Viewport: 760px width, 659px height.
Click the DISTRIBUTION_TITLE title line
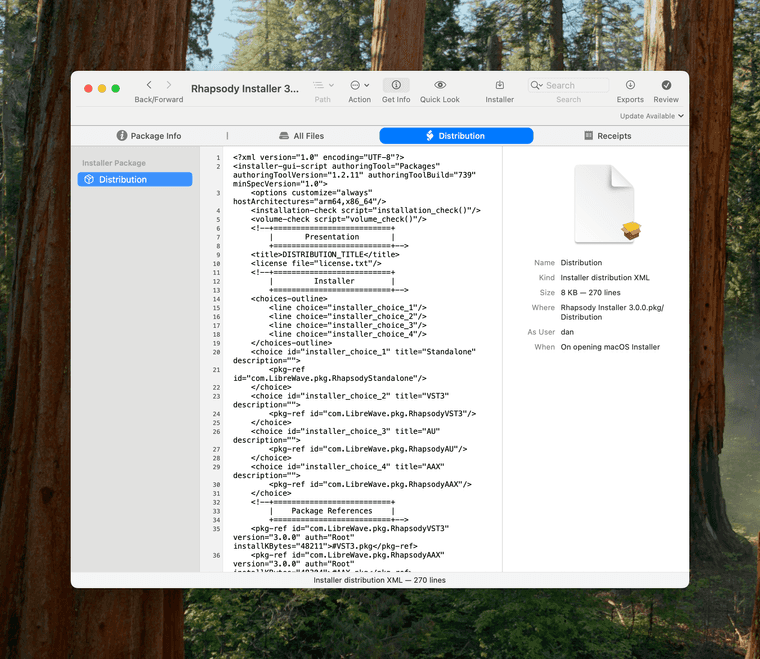(x=325, y=254)
